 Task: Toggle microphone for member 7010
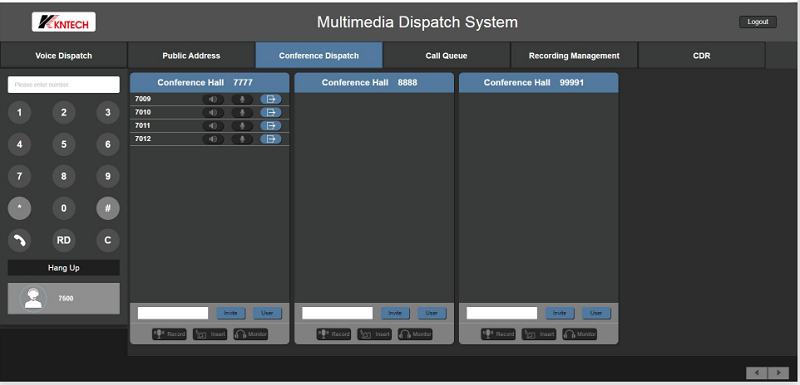click(x=242, y=112)
